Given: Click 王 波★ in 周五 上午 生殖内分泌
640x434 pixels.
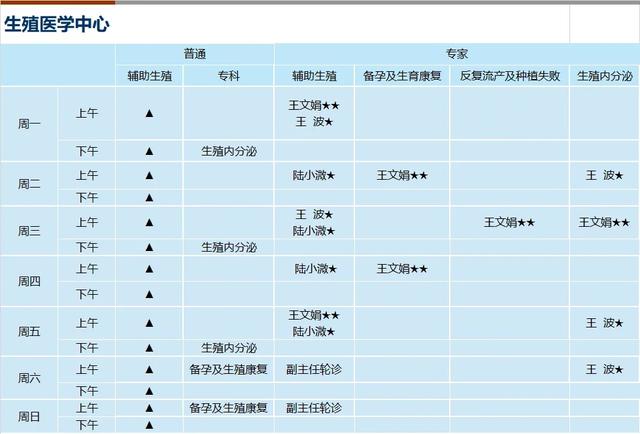Looking at the screenshot, I should click(604, 323).
